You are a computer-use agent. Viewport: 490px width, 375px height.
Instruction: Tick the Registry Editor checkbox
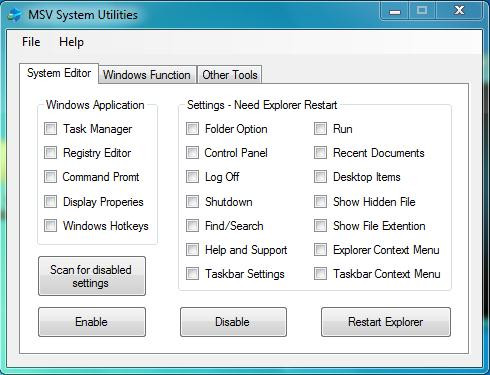pyautogui.click(x=51, y=153)
